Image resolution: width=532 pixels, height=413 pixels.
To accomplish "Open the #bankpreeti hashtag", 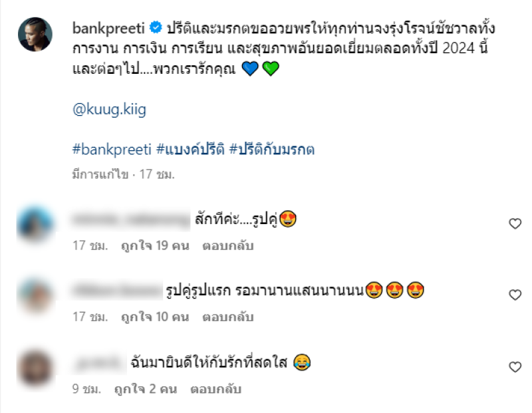I will coord(112,150).
